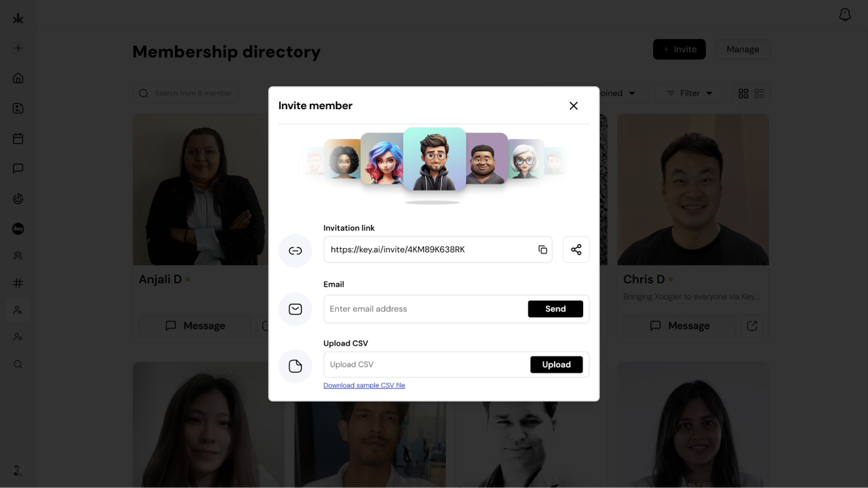The width and height of the screenshot is (868, 488).
Task: Click the Upload button for CSV
Action: (556, 365)
